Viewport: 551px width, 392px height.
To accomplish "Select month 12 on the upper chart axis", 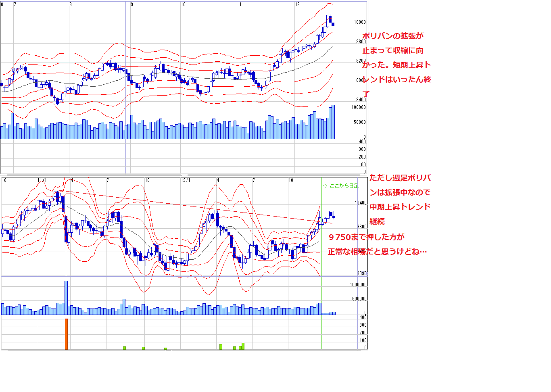I will pyautogui.click(x=297, y=4).
